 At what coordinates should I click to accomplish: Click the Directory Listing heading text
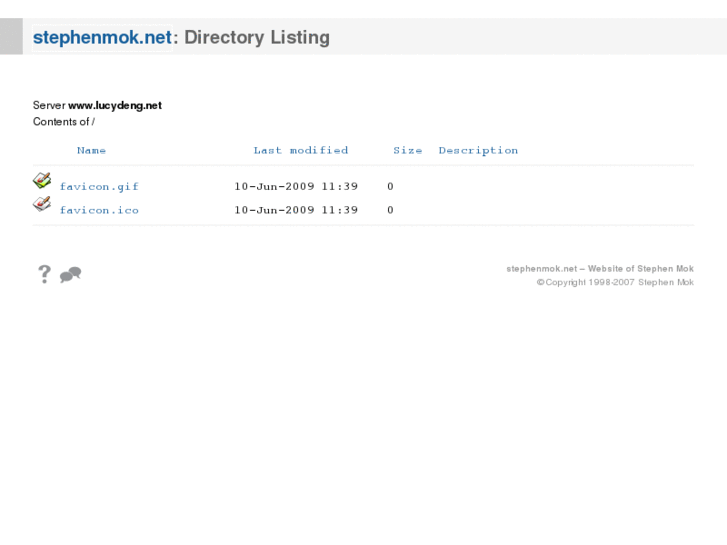click(257, 38)
